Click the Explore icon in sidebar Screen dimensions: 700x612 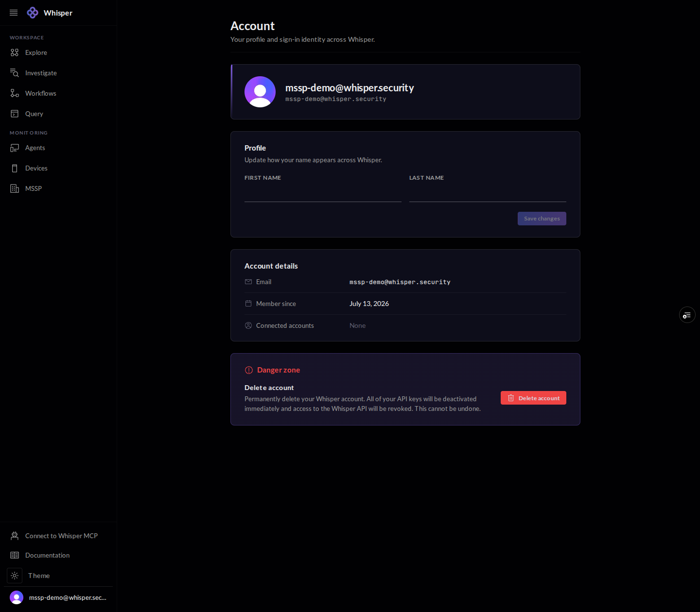click(x=15, y=52)
